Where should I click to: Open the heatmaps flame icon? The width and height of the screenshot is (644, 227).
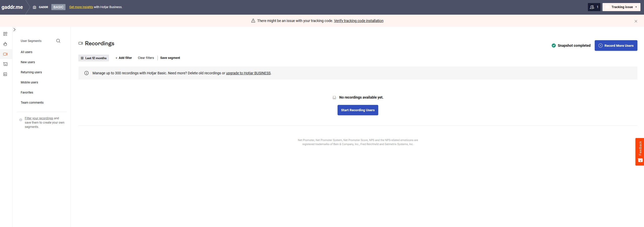pos(5,44)
